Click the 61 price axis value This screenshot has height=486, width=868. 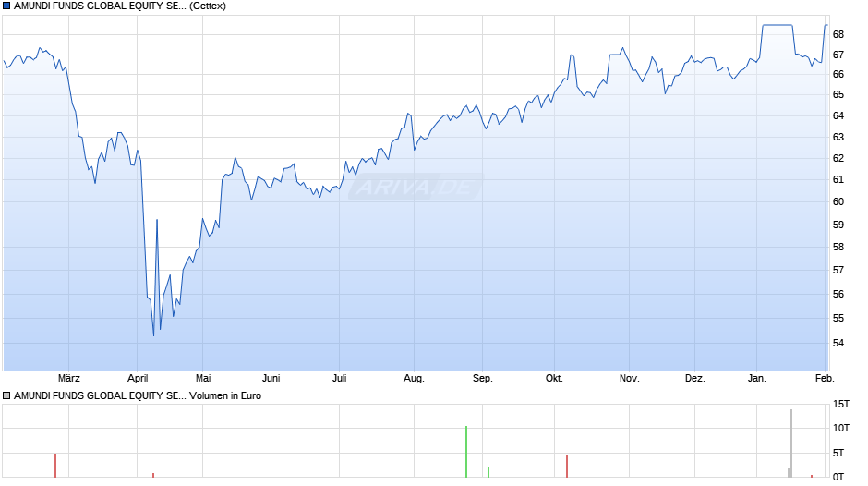pos(838,179)
